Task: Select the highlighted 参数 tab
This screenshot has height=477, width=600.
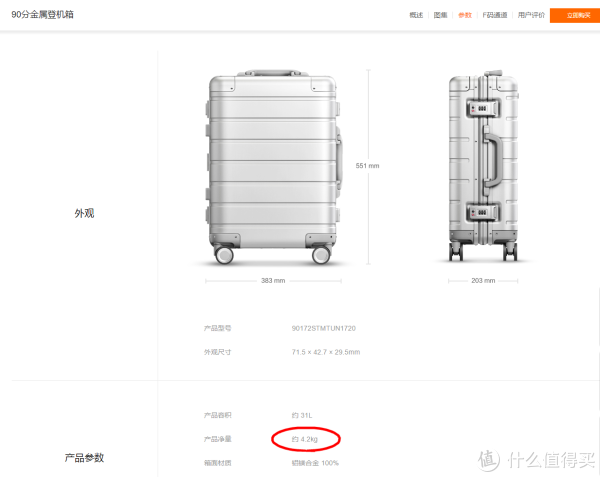Action: [x=465, y=15]
